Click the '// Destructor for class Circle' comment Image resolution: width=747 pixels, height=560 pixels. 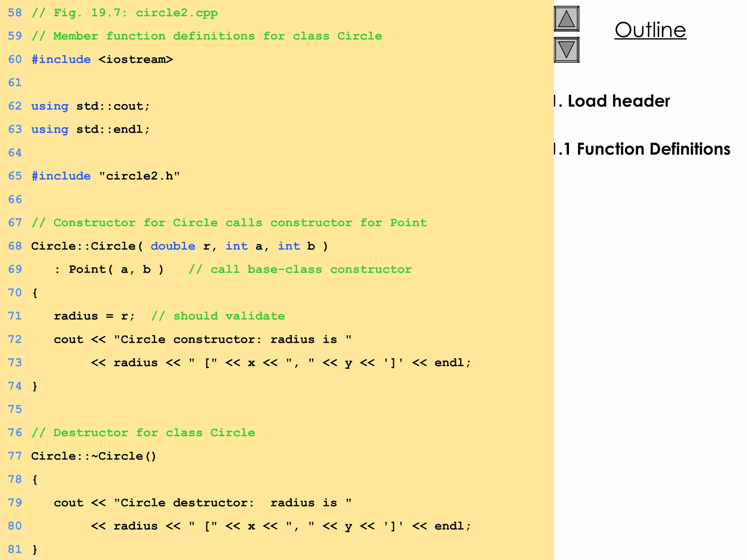143,433
